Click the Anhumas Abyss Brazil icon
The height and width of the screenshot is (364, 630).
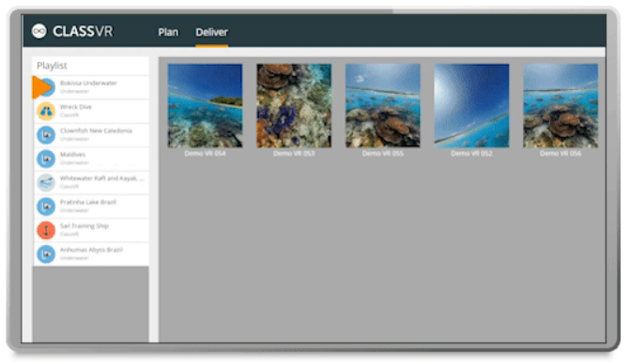tap(46, 254)
